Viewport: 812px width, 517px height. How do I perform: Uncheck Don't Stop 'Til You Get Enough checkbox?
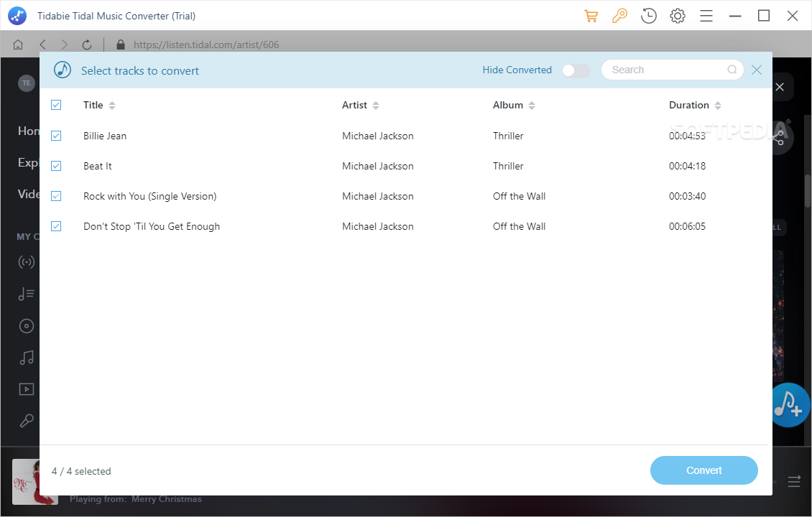tap(56, 226)
